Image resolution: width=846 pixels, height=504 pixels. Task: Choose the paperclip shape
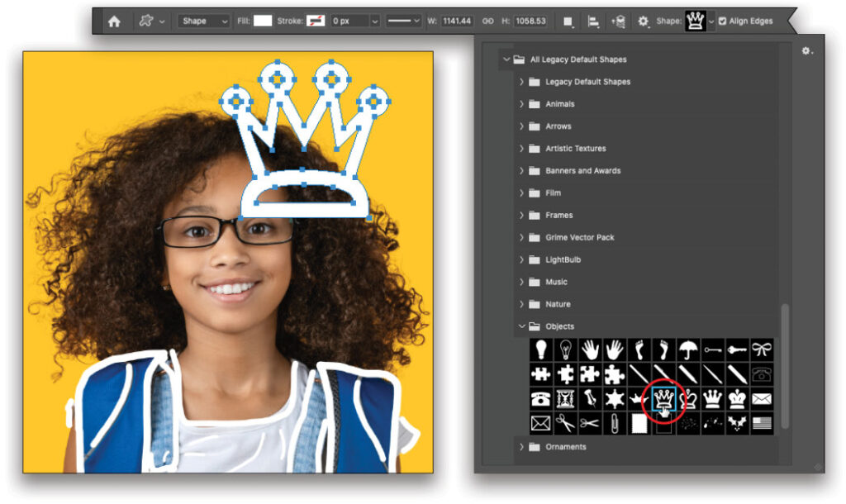click(615, 424)
